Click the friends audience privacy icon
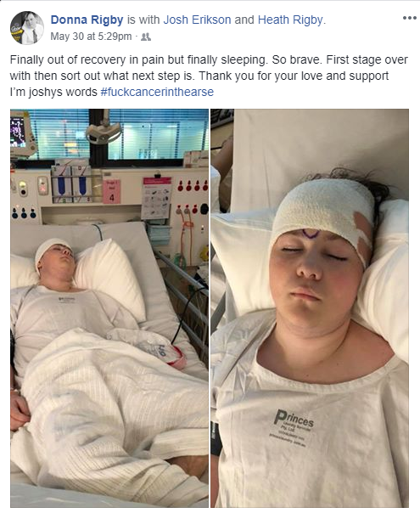The height and width of the screenshot is (513, 420). (146, 37)
